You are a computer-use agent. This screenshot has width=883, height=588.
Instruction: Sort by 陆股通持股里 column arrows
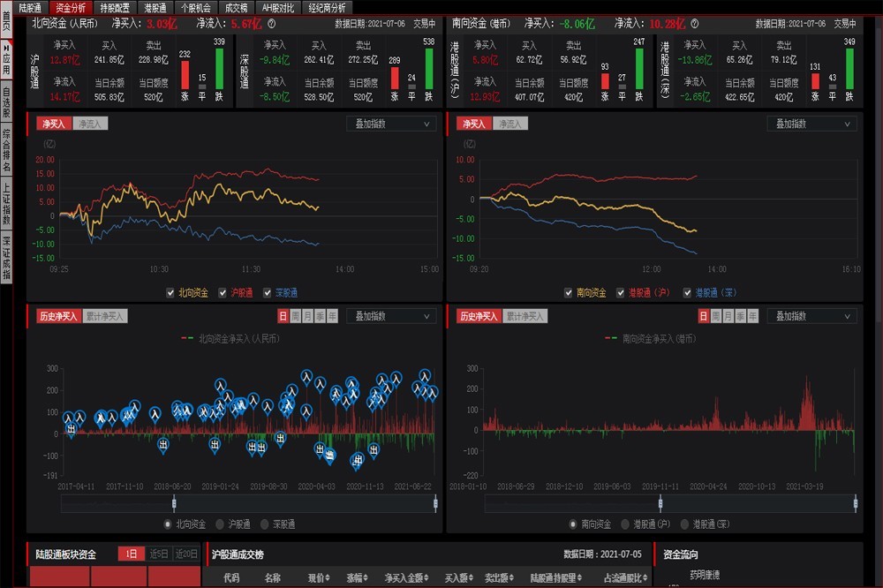click(579, 578)
